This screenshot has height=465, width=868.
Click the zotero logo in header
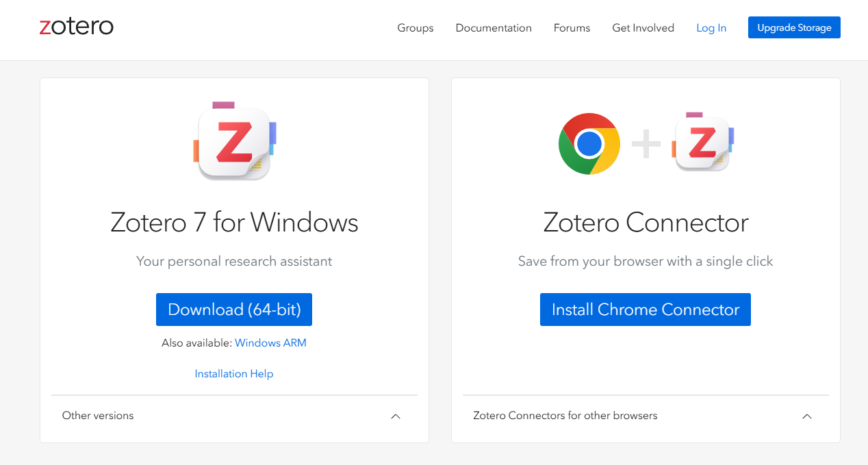coord(77,27)
